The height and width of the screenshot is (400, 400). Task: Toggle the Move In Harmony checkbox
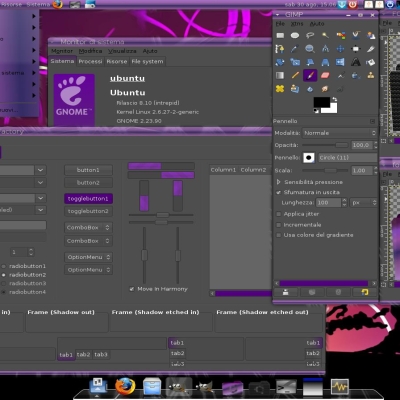tap(132, 289)
